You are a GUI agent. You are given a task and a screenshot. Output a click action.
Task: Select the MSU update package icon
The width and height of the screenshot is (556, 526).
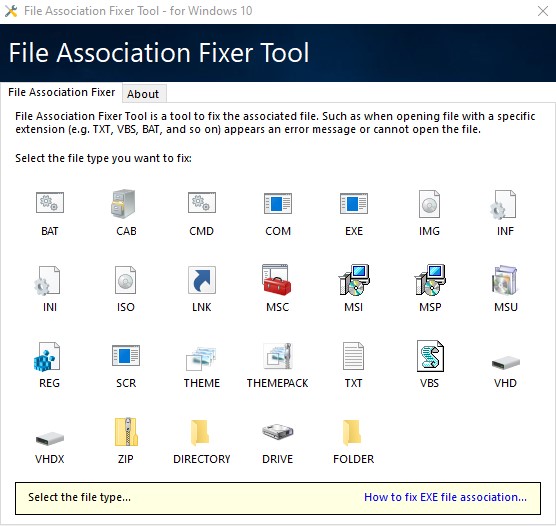tap(505, 280)
